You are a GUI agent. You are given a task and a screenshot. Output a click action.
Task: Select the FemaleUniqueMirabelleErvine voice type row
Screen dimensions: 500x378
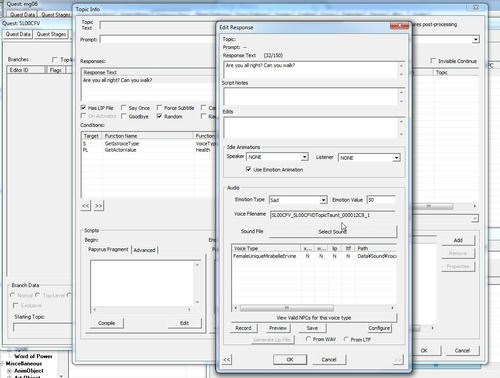pos(314,256)
